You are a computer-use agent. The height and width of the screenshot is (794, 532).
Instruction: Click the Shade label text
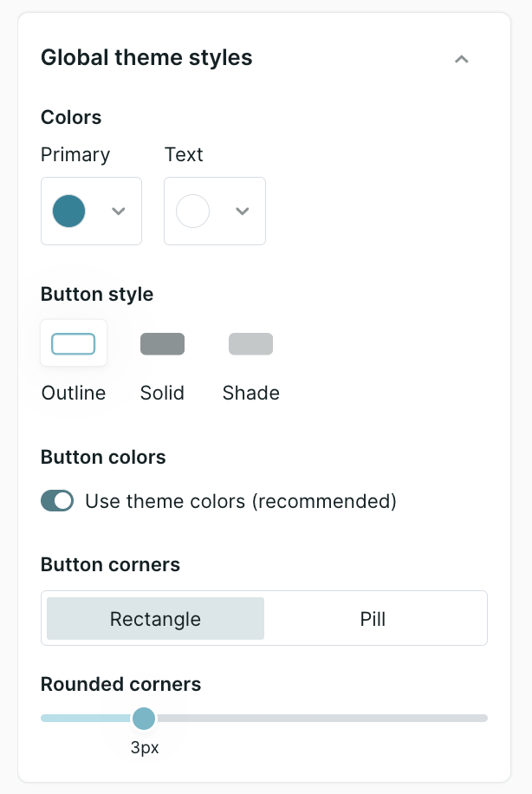pyautogui.click(x=251, y=393)
